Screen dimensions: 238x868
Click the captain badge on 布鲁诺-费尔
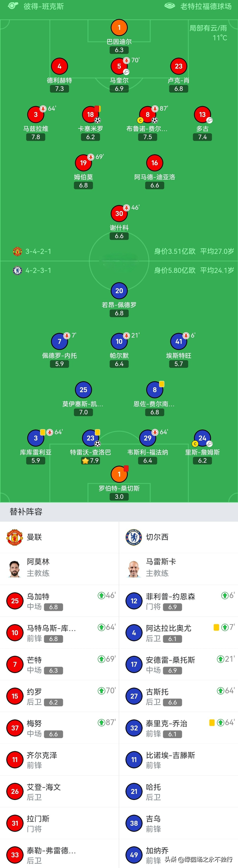[141, 120]
